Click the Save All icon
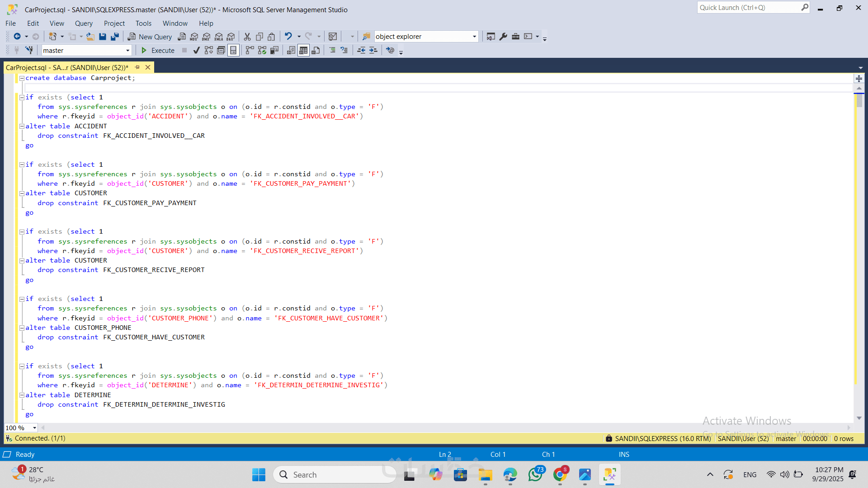The height and width of the screenshot is (488, 868). tap(115, 37)
